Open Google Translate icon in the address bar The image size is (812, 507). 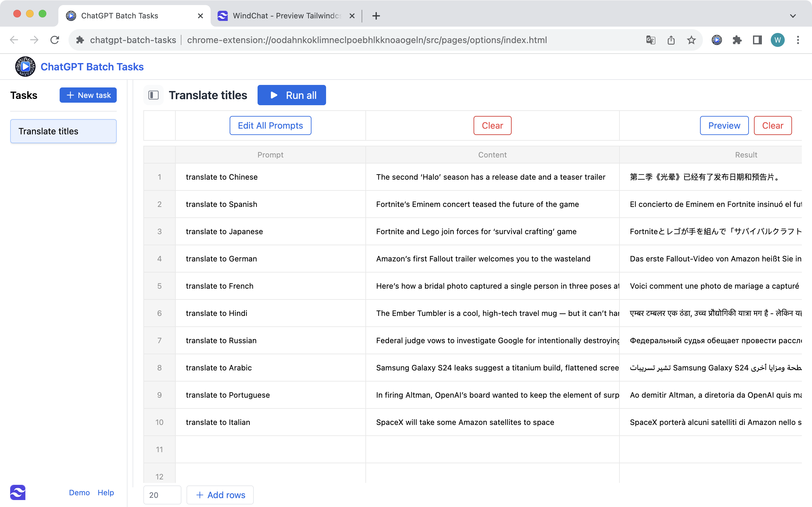[x=650, y=40]
